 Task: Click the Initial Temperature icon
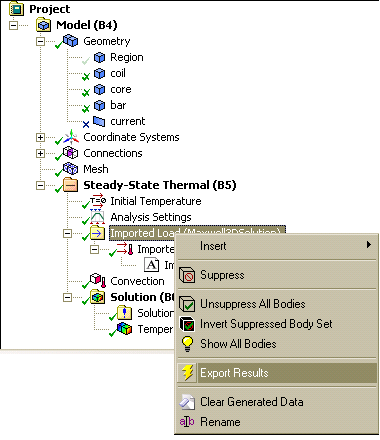[98, 201]
